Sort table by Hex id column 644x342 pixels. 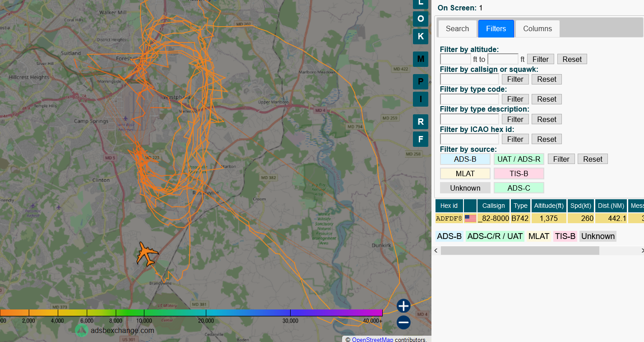pos(449,206)
